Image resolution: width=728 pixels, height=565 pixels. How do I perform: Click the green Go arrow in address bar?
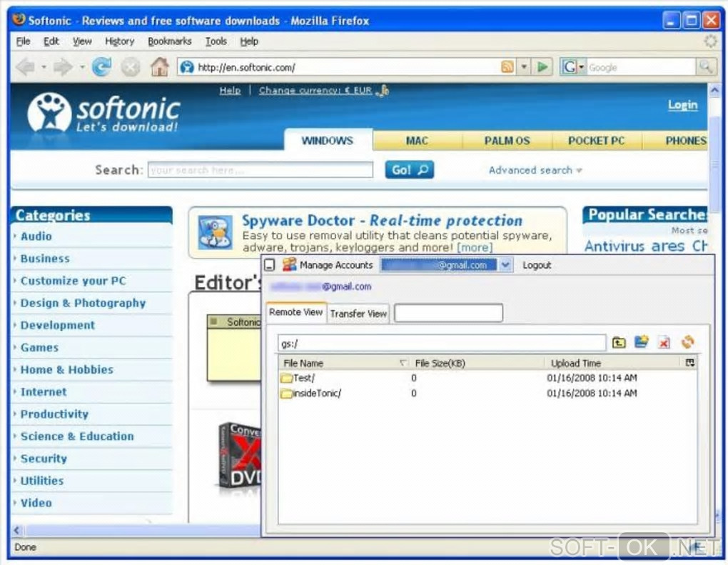pos(542,67)
